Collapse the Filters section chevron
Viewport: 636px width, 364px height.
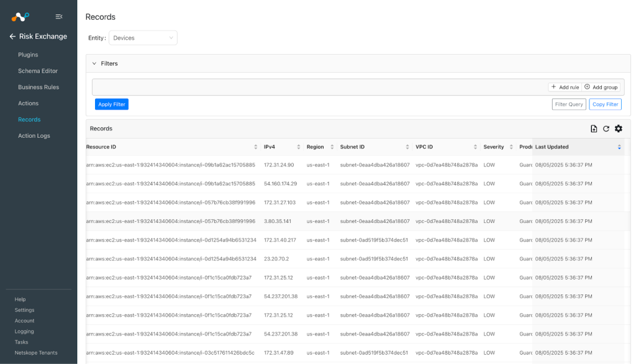tap(94, 64)
